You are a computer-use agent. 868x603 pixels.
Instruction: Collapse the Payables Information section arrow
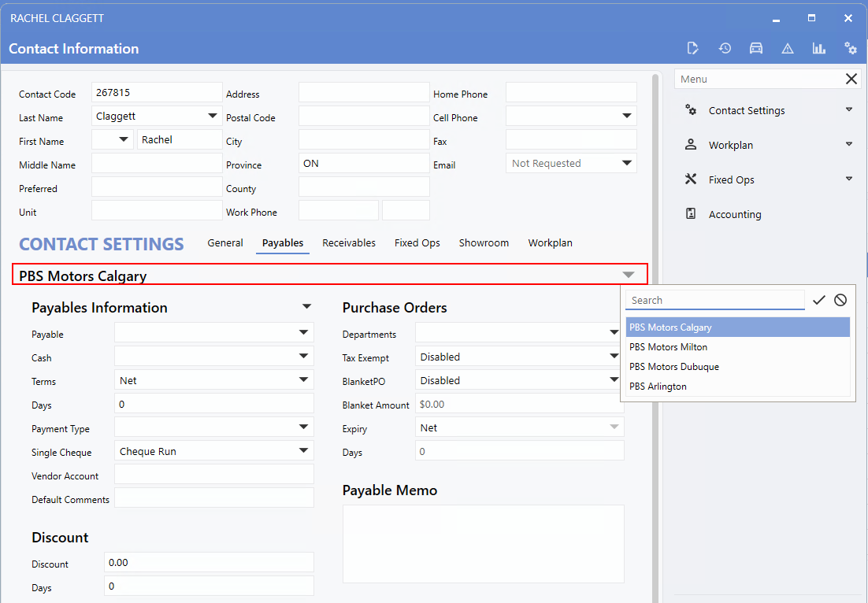pyautogui.click(x=306, y=306)
